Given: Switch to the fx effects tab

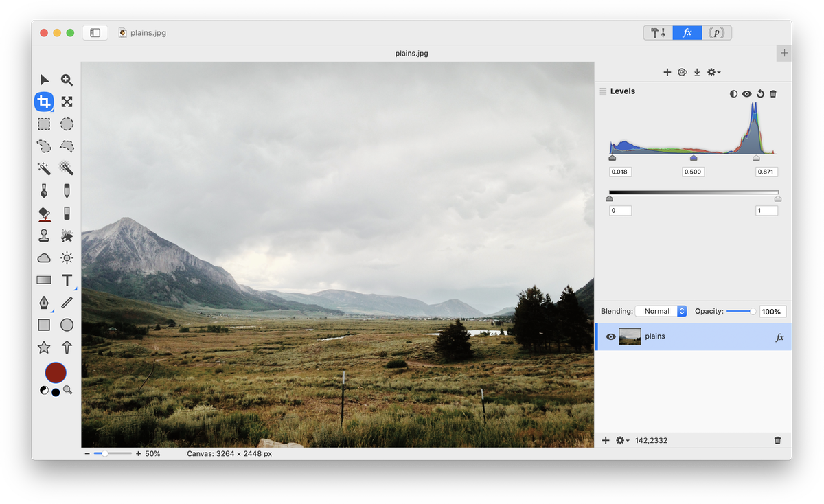Looking at the screenshot, I should click(x=687, y=32).
